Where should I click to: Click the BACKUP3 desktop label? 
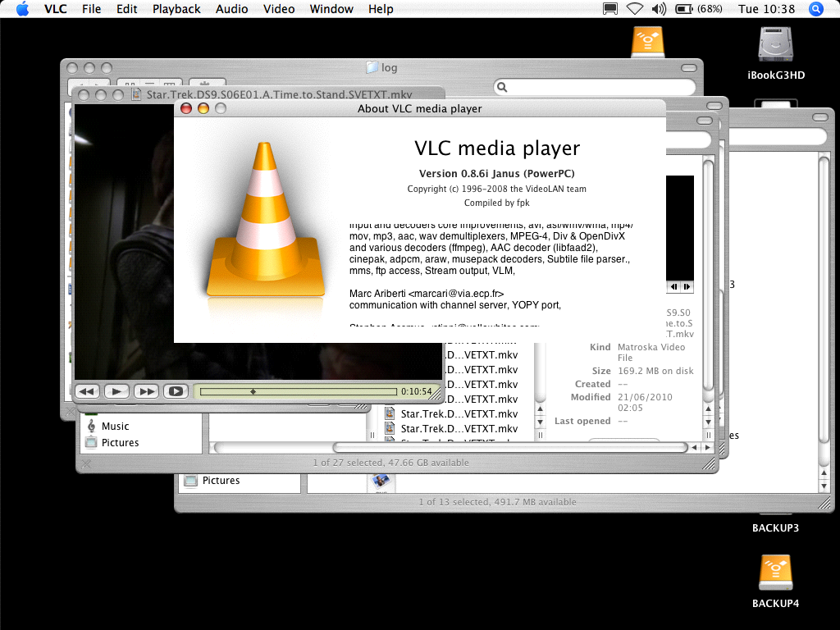pos(775,527)
